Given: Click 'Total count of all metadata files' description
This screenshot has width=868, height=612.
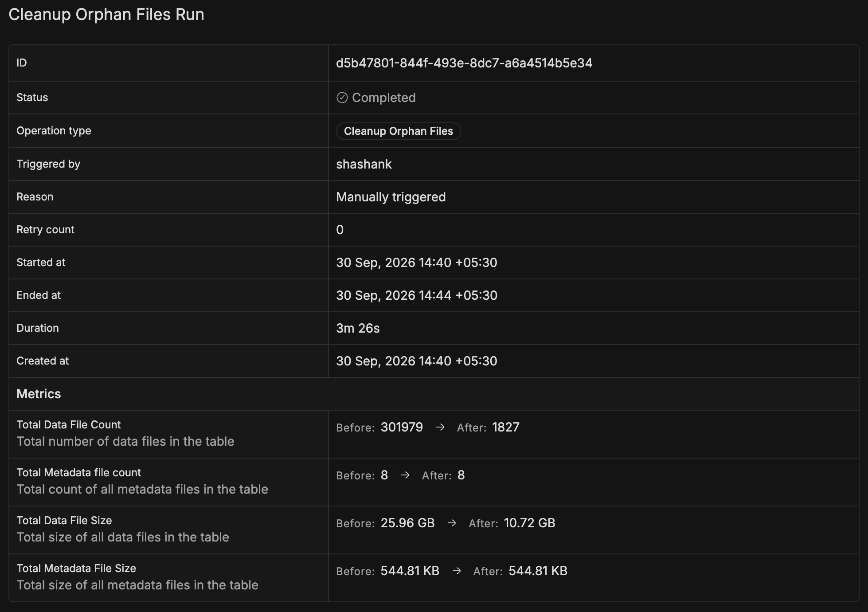Looking at the screenshot, I should (x=142, y=490).
